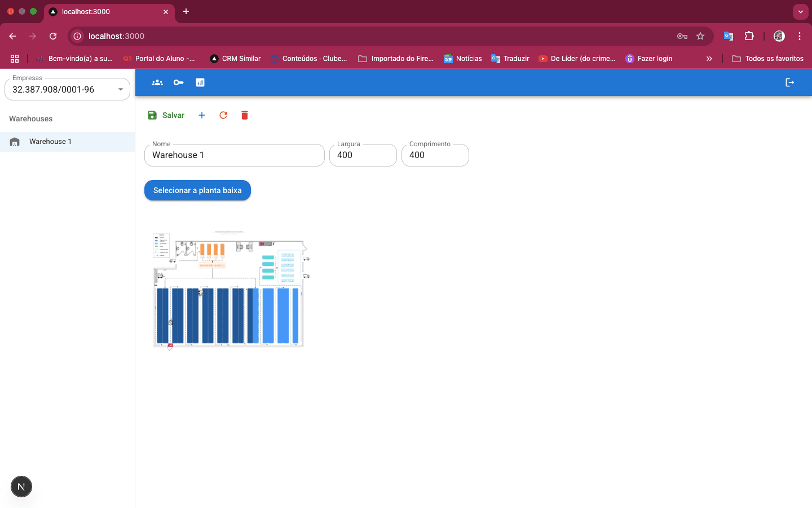The height and width of the screenshot is (508, 812).
Task: Open the report chart icon in header
Action: point(200,82)
